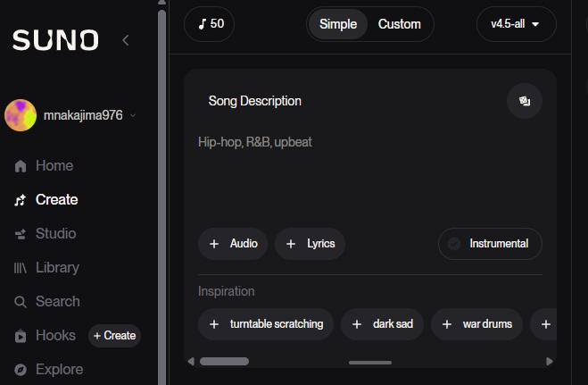The image size is (588, 385).
Task: Click the 50 credits counter
Action: click(210, 24)
